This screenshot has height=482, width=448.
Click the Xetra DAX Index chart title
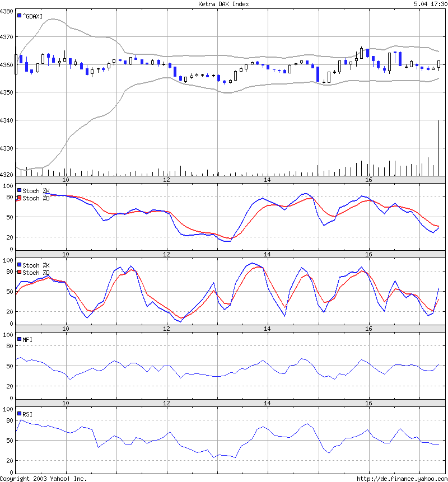point(223,4)
